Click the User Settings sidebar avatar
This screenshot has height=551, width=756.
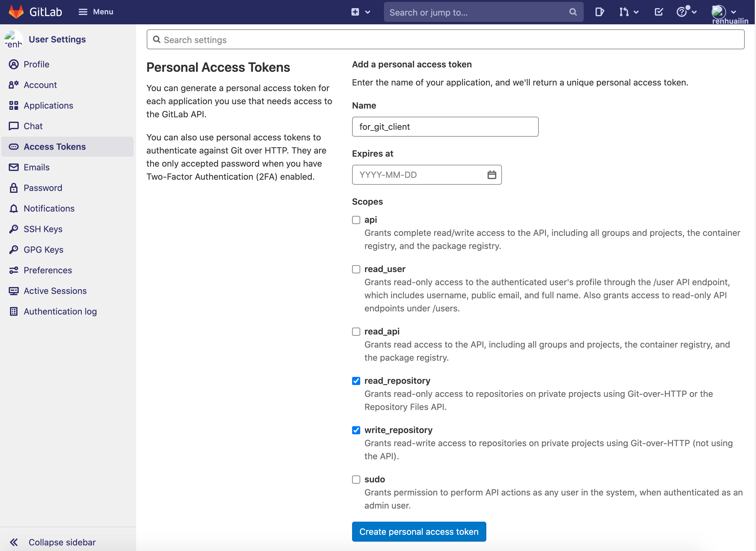coord(13,39)
